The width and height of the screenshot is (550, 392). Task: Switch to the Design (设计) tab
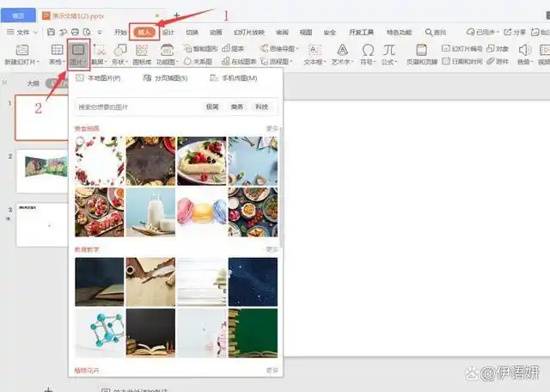168,33
